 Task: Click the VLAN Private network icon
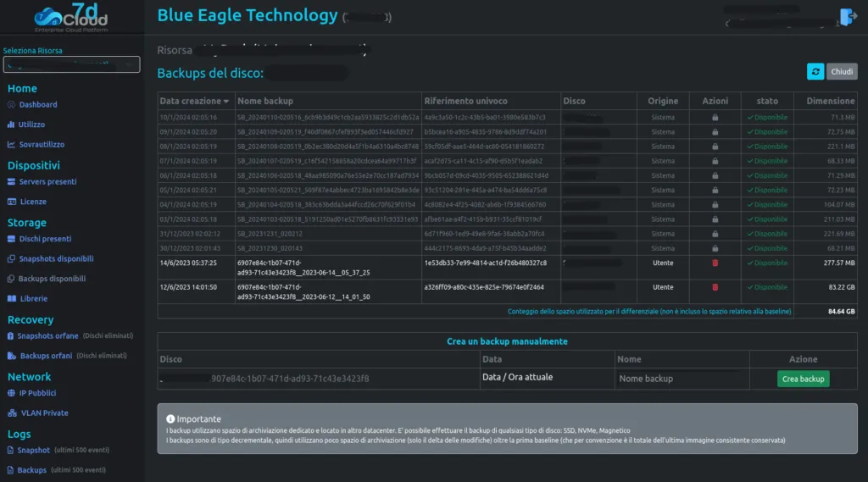pyautogui.click(x=12, y=413)
